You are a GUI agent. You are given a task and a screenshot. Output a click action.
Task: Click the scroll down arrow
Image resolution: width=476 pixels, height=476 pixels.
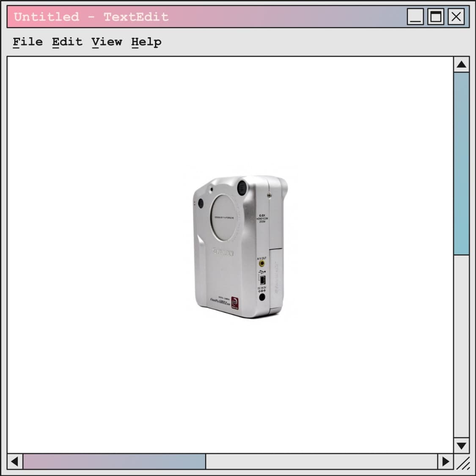pyautogui.click(x=461, y=446)
